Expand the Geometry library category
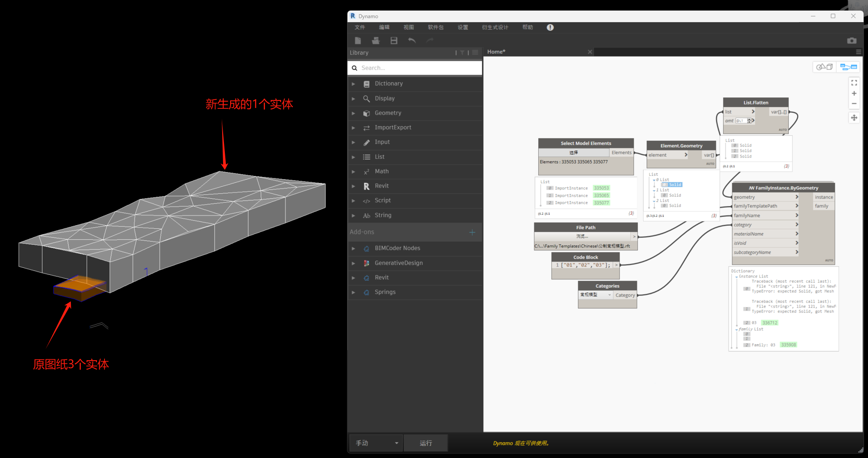The width and height of the screenshot is (868, 458). [x=388, y=113]
